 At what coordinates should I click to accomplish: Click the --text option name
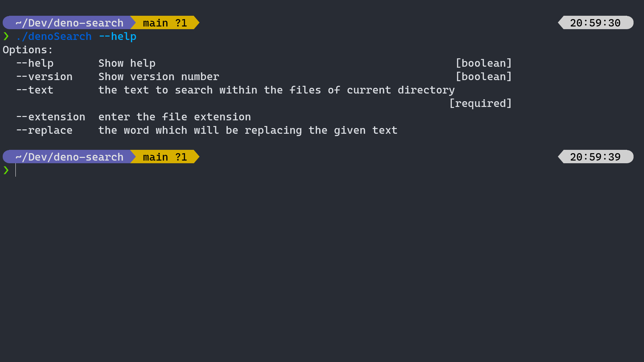(35, 90)
